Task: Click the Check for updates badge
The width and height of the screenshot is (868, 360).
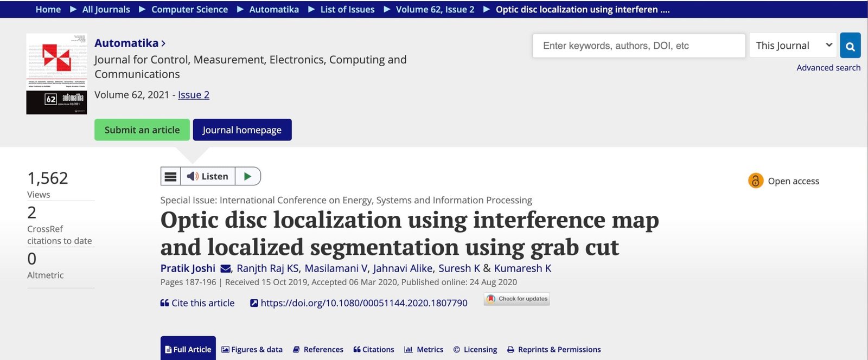Action: (517, 299)
